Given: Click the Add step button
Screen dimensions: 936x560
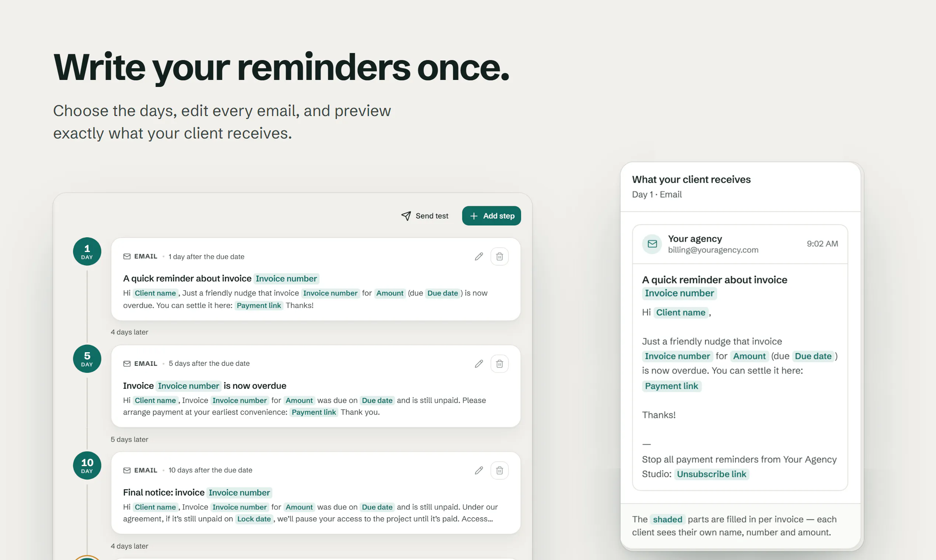Looking at the screenshot, I should (x=492, y=216).
